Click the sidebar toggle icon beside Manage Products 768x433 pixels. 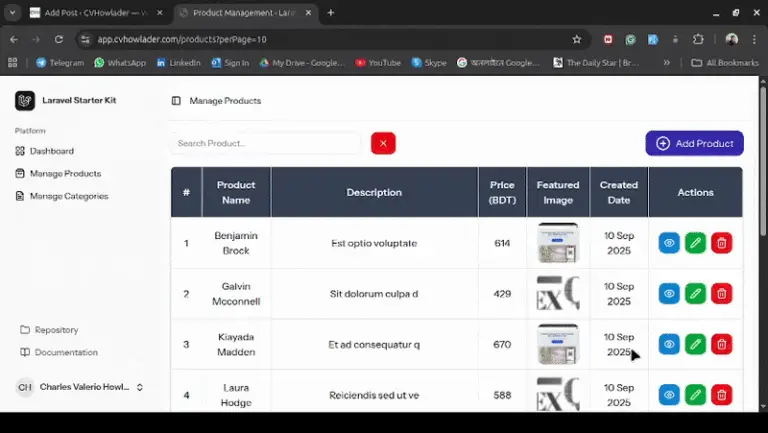(176, 101)
